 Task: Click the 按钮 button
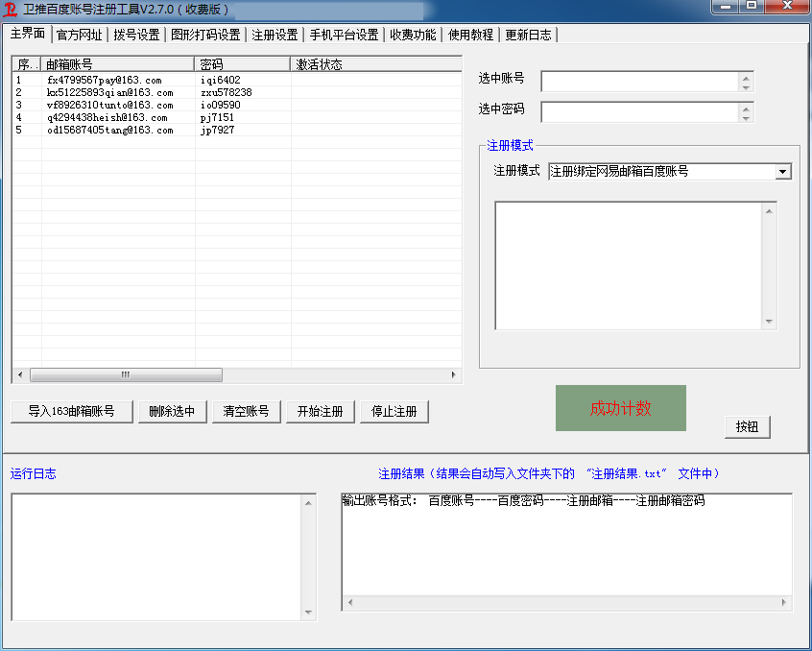click(x=748, y=426)
